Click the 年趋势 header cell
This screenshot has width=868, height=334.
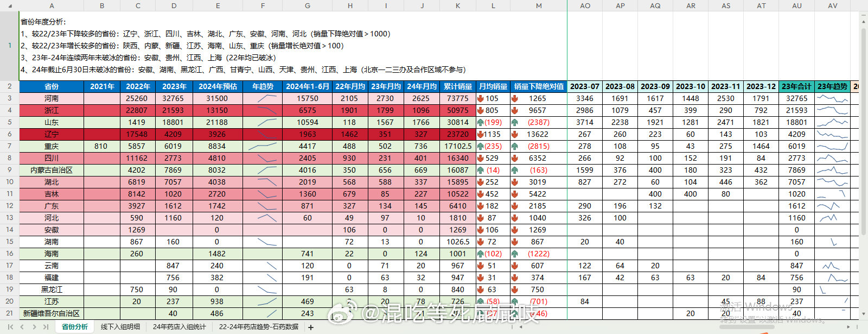point(263,86)
